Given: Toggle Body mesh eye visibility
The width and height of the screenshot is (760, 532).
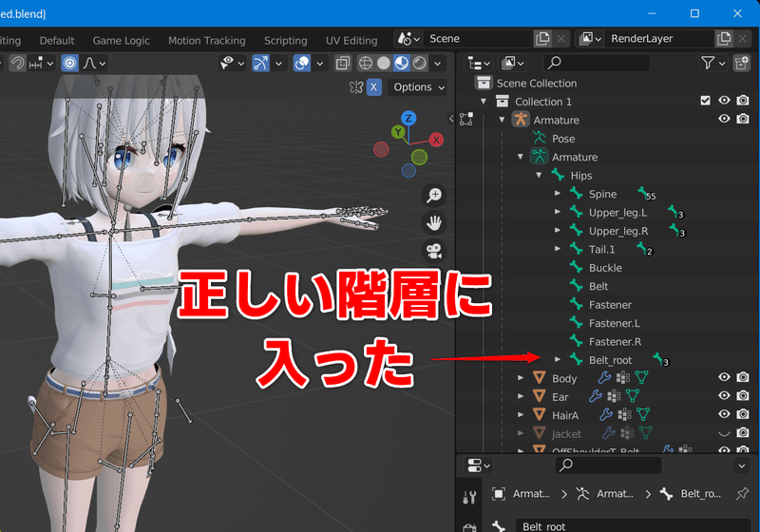Looking at the screenshot, I should tap(724, 377).
